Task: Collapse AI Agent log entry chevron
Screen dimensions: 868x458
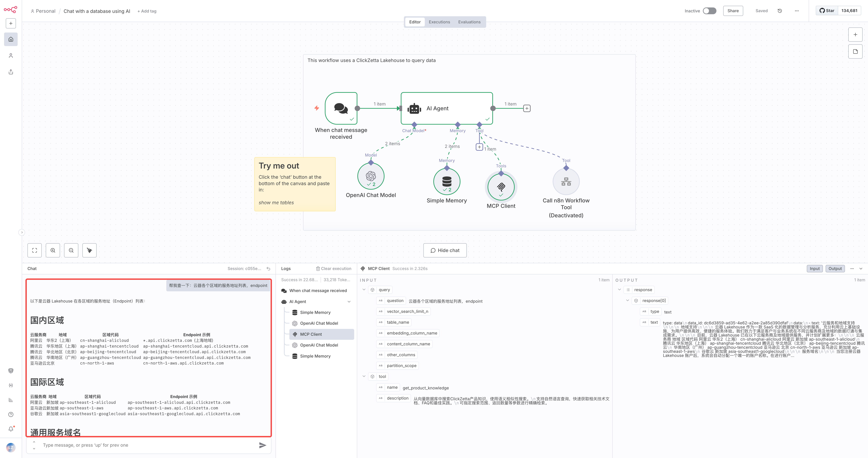Action: [x=349, y=302]
